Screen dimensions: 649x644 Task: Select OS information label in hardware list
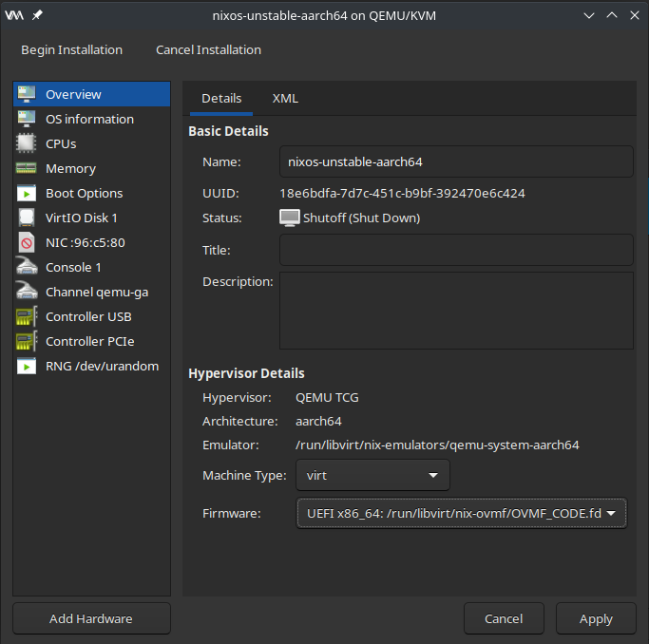pyautogui.click(x=90, y=119)
